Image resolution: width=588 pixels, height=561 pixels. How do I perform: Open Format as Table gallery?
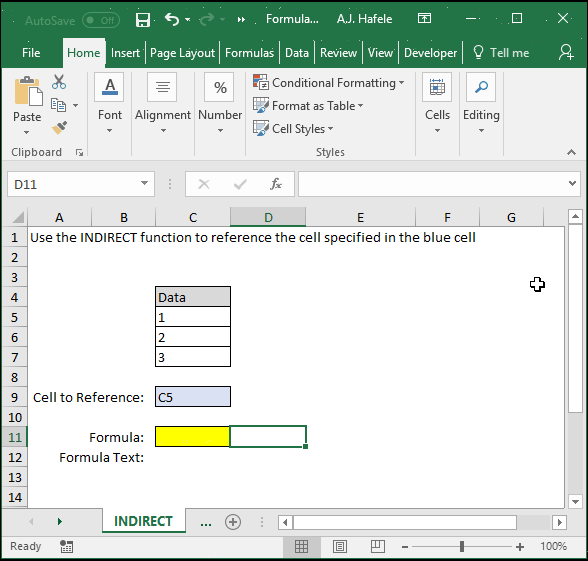coord(308,106)
